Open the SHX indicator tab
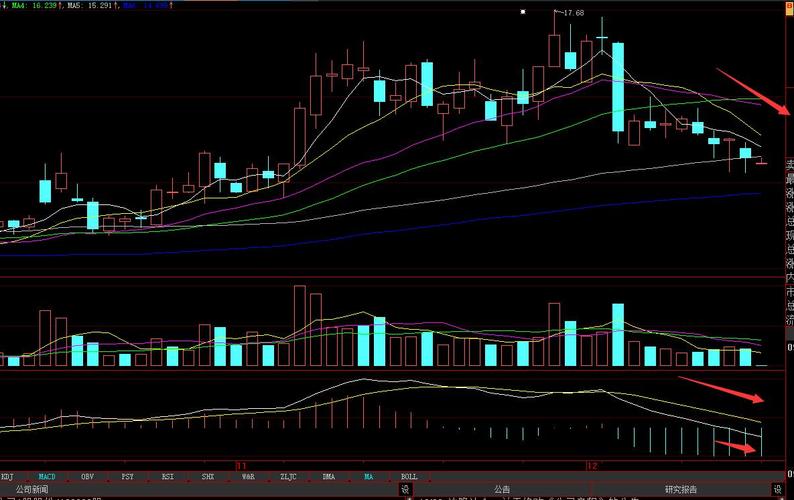This screenshot has height=500, width=794. point(208,477)
